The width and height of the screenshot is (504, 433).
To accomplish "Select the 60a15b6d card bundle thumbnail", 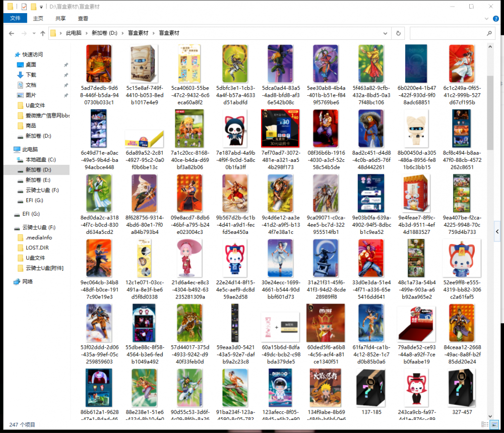I will point(280,327).
